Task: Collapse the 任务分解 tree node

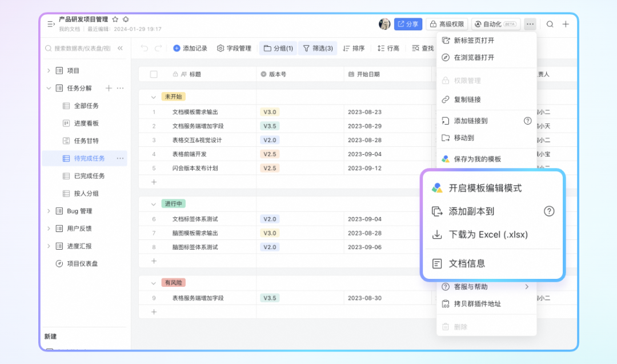Action: point(49,88)
